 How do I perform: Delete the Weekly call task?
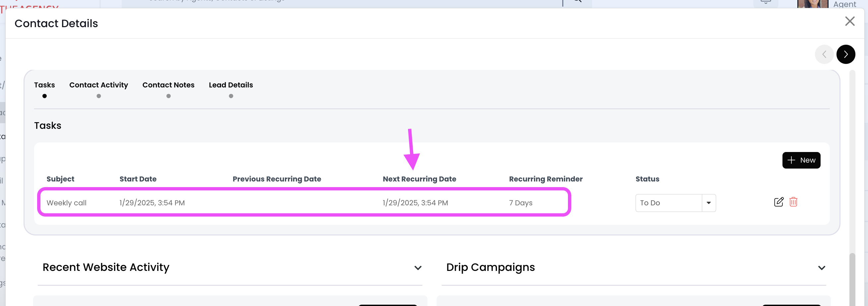793,202
